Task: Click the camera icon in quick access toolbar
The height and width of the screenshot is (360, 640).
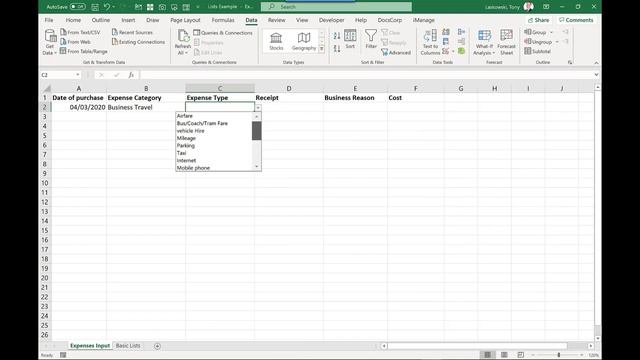Action: pyautogui.click(x=162, y=7)
